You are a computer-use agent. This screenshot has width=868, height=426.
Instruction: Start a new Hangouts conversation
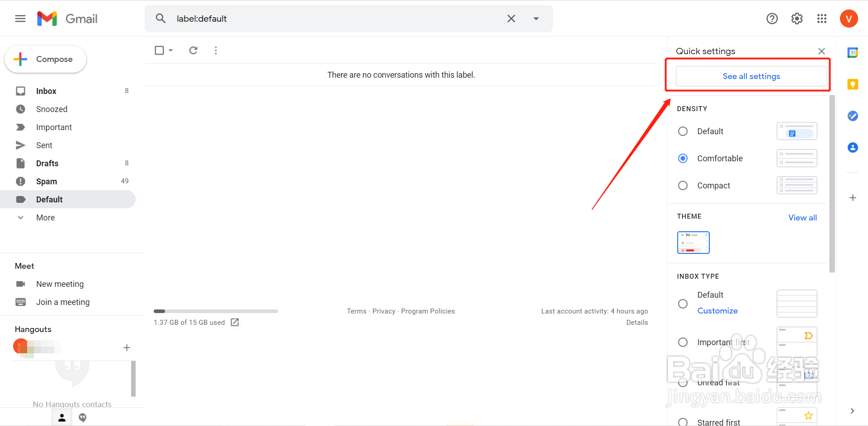pos(127,347)
